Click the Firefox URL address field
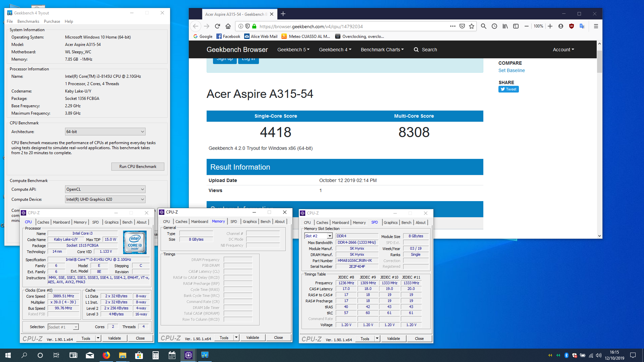This screenshot has height=362, width=644. point(352,26)
